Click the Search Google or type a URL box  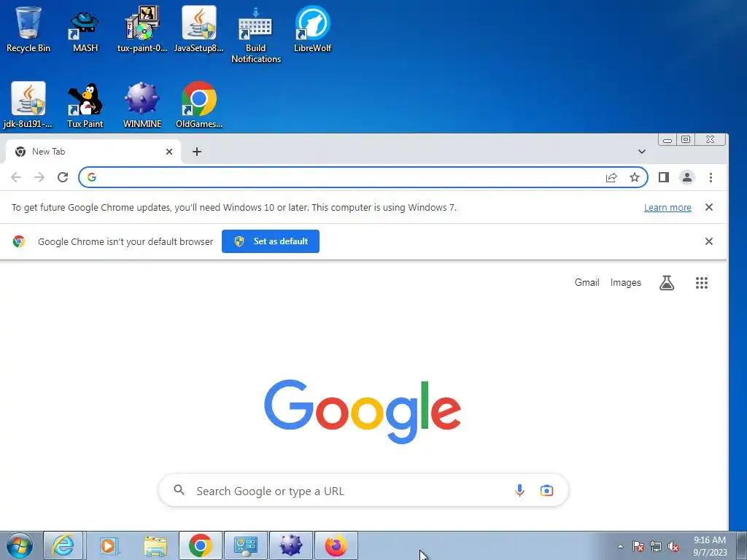(x=363, y=491)
